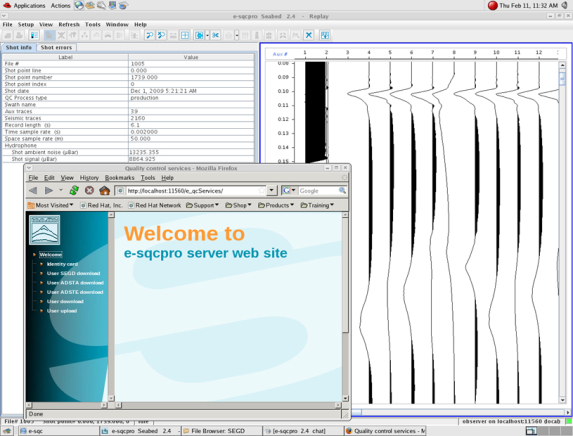Click the Red Hat, Inc. bookmark
573x436 pixels.
pos(101,205)
